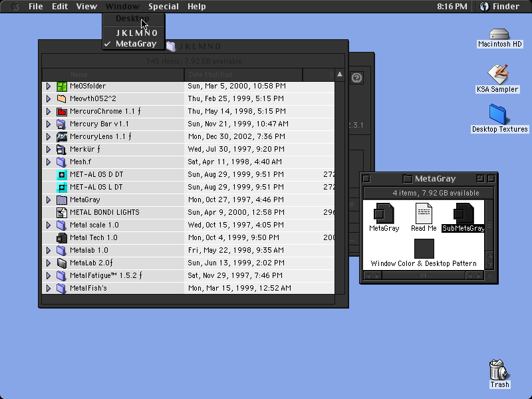Select the Merkür folder icon

pyautogui.click(x=61, y=149)
